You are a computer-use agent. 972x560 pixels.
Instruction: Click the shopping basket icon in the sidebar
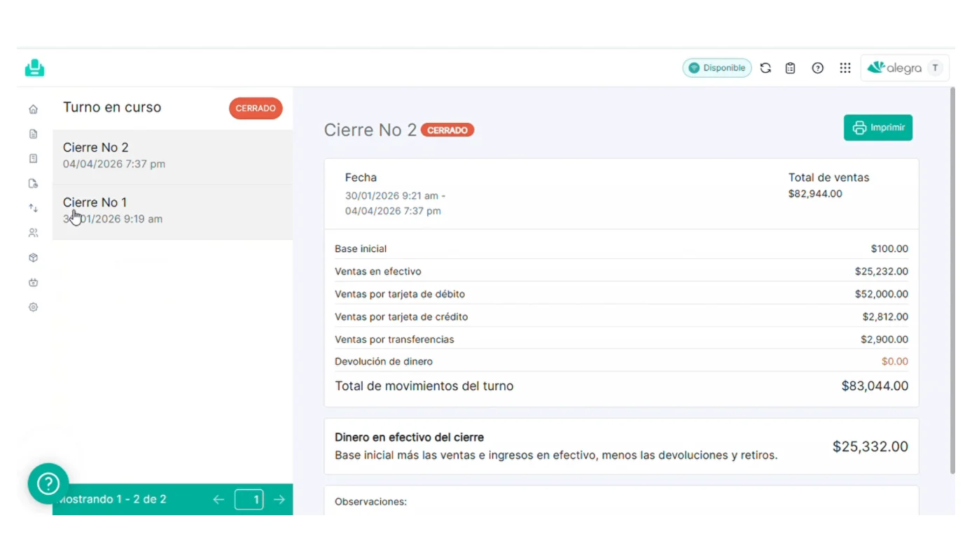pos(33,283)
